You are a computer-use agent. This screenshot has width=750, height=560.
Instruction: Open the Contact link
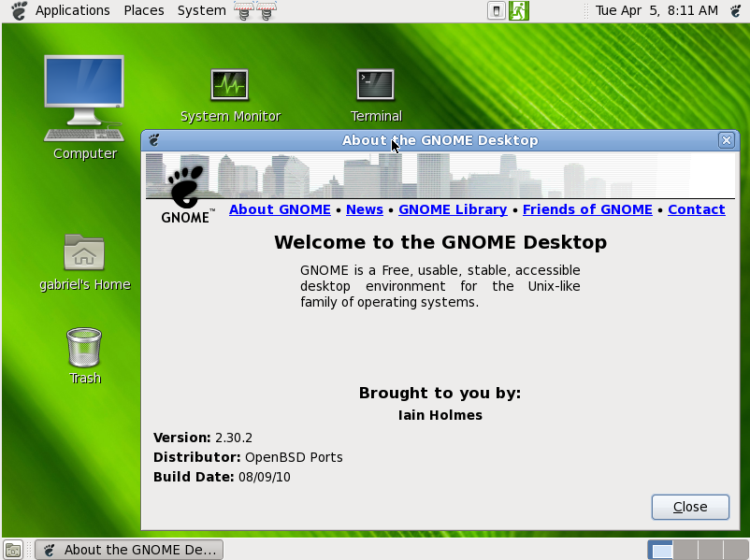point(697,209)
